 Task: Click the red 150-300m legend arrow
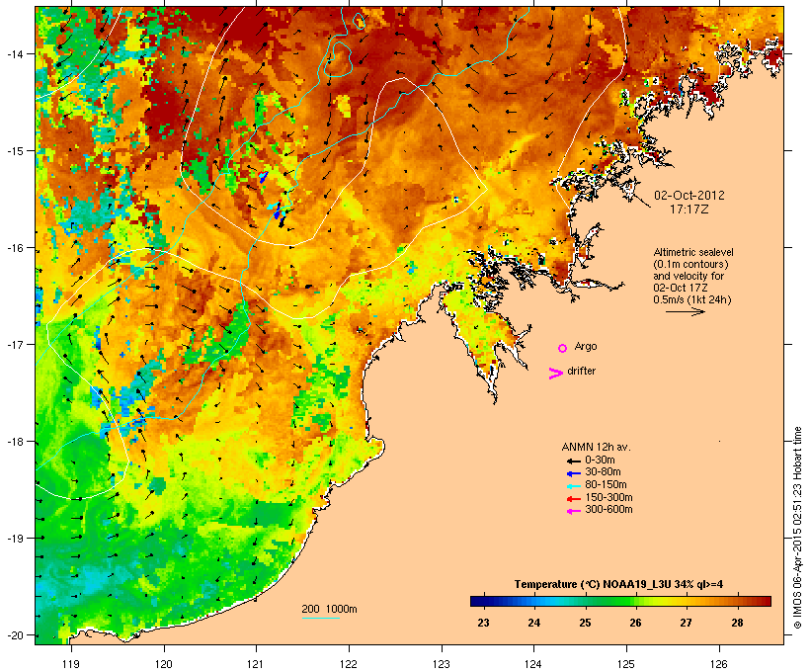[573, 499]
